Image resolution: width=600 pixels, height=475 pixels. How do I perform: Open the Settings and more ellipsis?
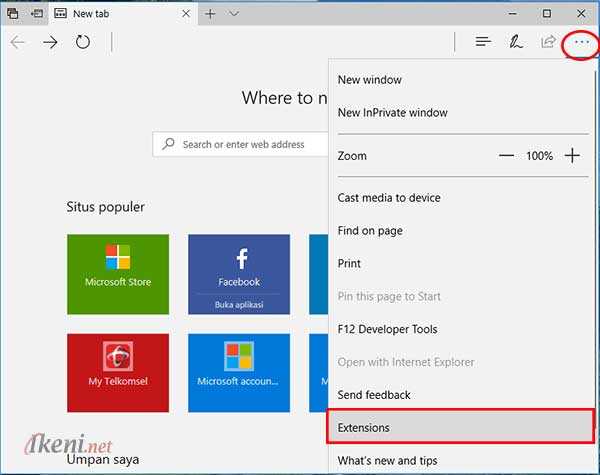pyautogui.click(x=581, y=42)
